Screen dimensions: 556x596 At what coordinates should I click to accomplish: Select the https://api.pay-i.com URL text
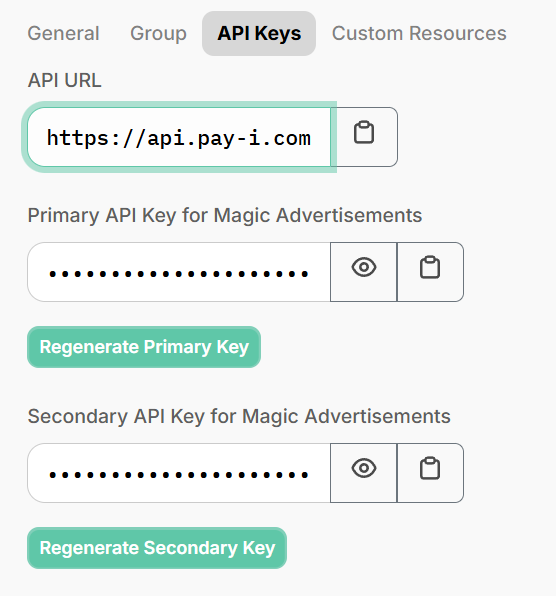coord(179,138)
